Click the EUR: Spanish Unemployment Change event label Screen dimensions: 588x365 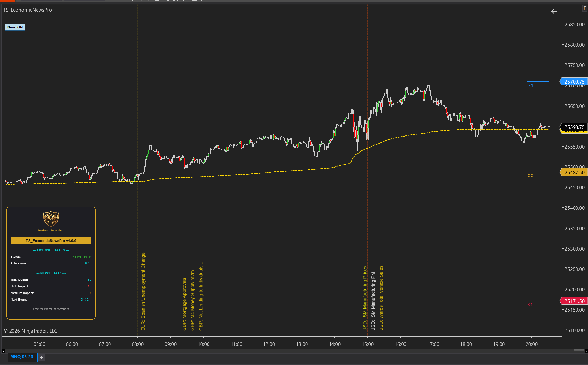point(143,292)
